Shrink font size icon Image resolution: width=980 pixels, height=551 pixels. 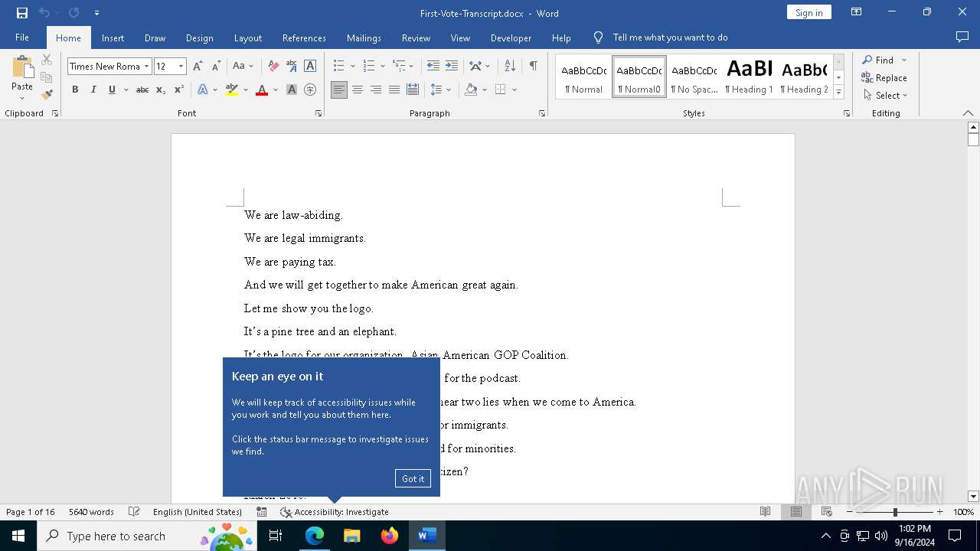[216, 67]
